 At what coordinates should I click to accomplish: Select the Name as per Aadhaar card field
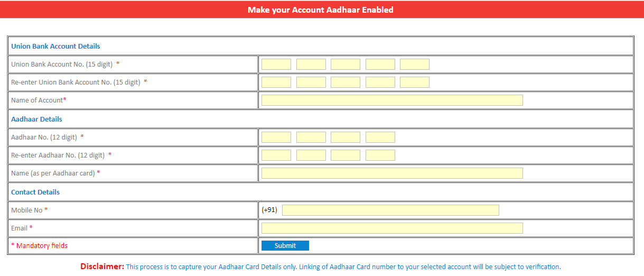(x=391, y=173)
